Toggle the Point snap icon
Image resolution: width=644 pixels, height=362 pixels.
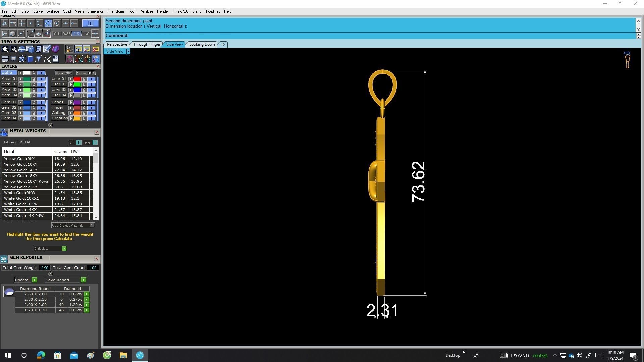pyautogui.click(x=31, y=23)
